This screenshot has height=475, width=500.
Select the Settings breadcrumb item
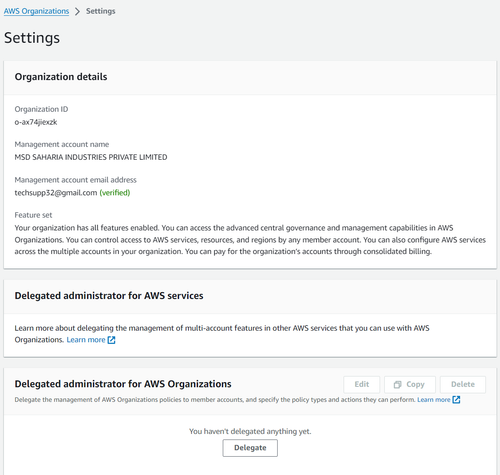(101, 11)
